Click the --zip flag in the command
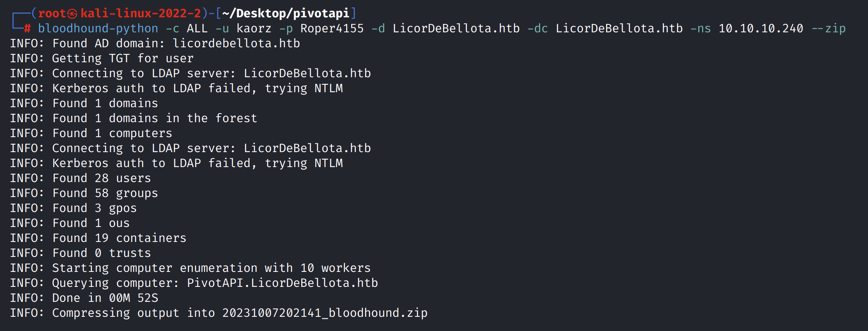Image resolution: width=868 pixels, height=331 pixels. tap(829, 28)
